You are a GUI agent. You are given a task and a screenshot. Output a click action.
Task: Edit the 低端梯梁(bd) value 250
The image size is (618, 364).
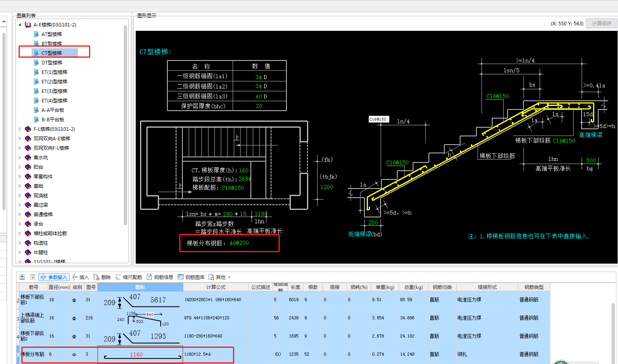[373, 223]
